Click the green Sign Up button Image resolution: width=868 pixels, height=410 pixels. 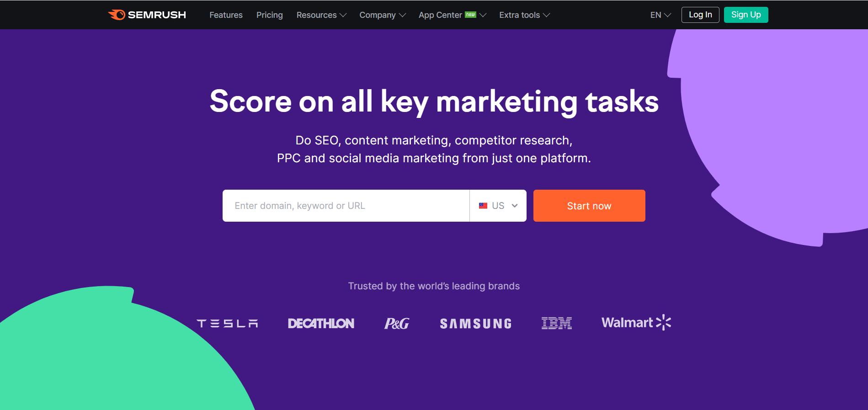coord(746,15)
